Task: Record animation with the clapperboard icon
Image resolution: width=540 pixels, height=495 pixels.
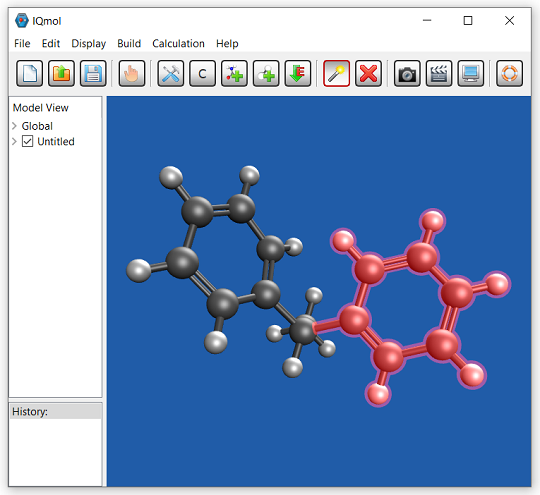Action: click(x=439, y=73)
